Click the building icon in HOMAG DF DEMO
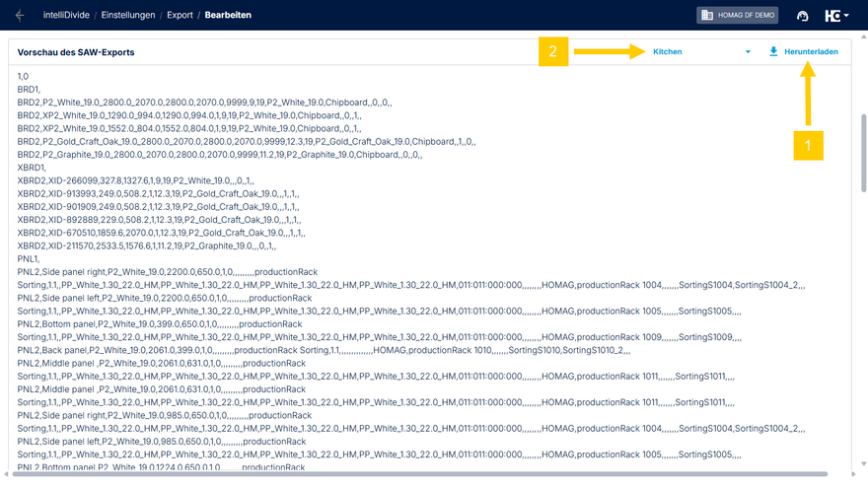Screen dimensions: 868x489 [x=707, y=16]
